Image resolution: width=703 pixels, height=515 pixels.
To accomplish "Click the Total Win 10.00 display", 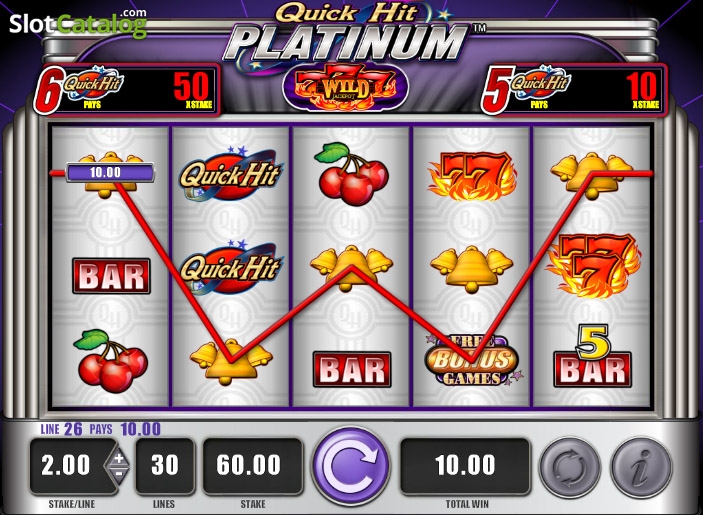I will (x=465, y=466).
